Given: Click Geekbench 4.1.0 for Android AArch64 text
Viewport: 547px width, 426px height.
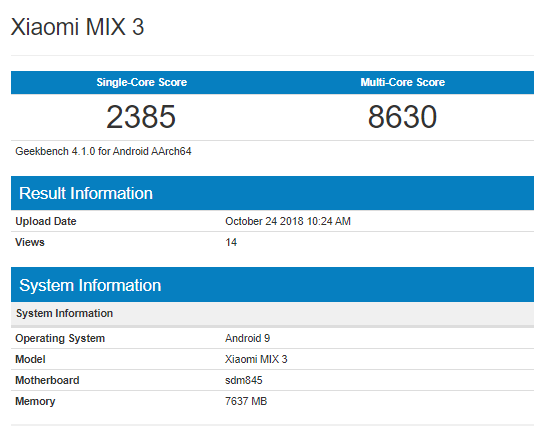Looking at the screenshot, I should click(103, 151).
